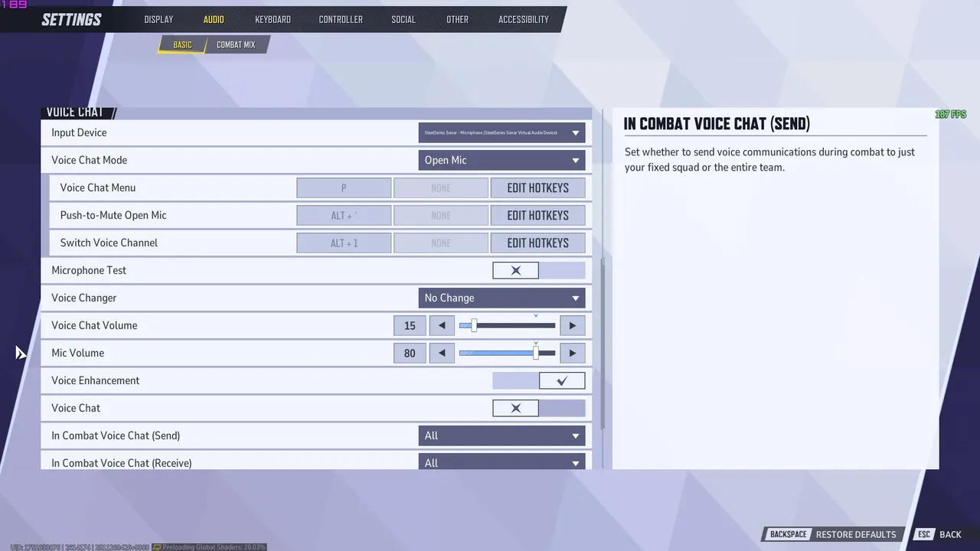Open the Accessibility tab

pyautogui.click(x=524, y=19)
